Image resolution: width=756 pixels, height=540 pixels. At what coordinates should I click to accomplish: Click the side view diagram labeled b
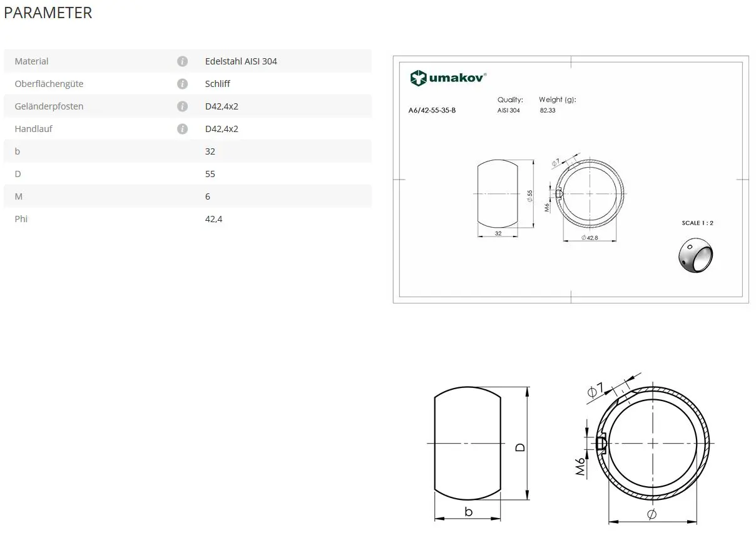tap(467, 444)
